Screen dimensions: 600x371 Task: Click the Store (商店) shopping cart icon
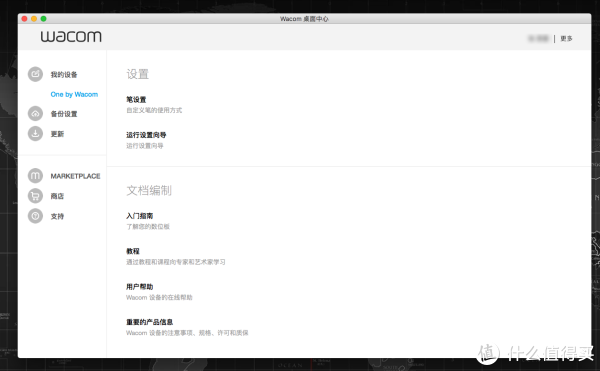(x=35, y=196)
